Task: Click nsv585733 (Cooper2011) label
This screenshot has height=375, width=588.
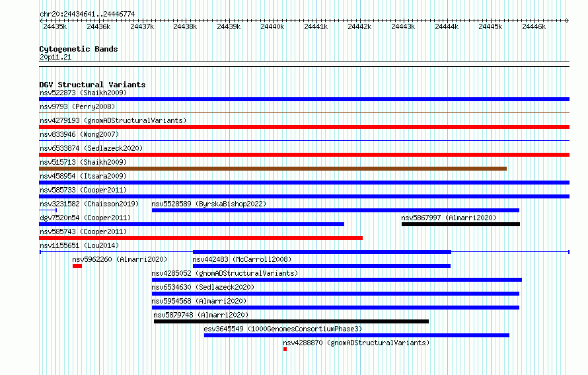Action: click(x=83, y=190)
